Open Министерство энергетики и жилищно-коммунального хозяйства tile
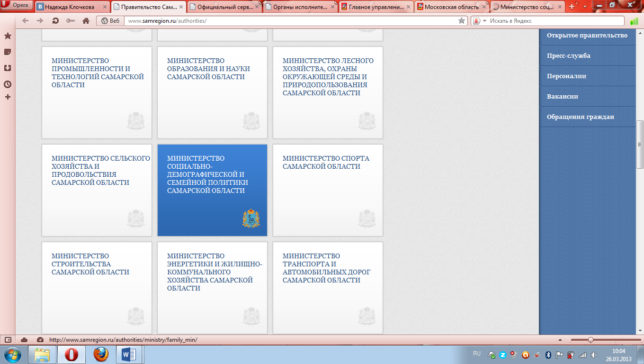The width and height of the screenshot is (644, 364). click(x=212, y=288)
